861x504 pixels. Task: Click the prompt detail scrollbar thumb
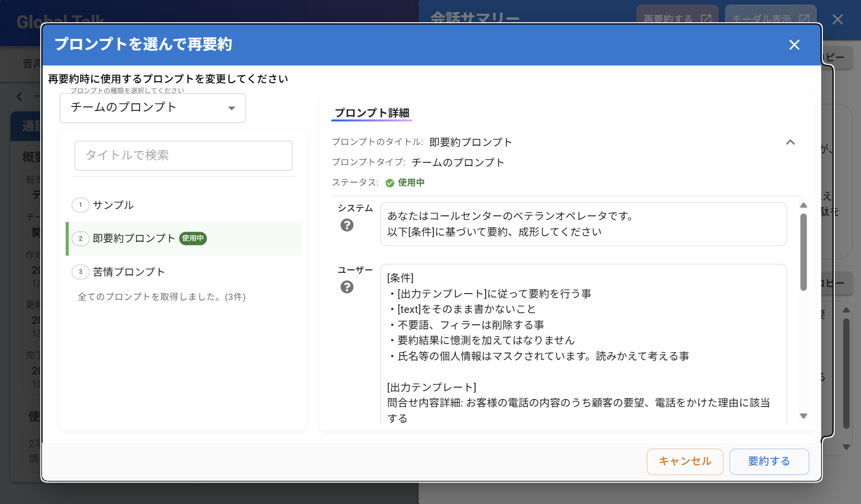pos(803,252)
